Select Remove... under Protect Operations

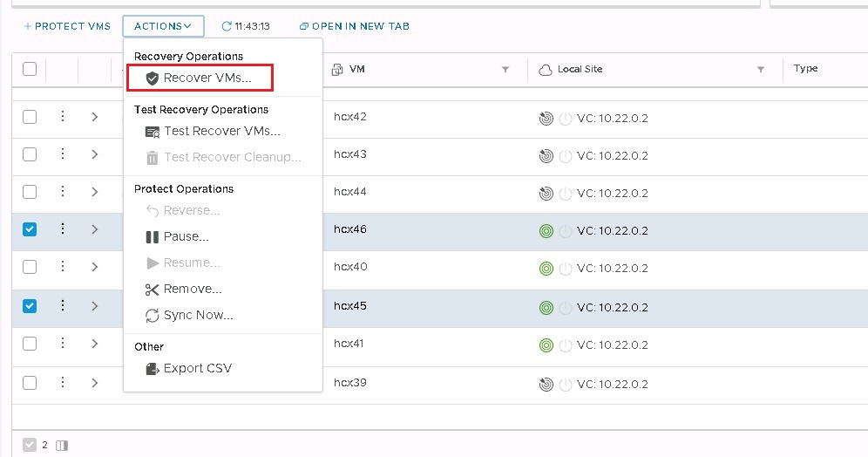point(193,290)
